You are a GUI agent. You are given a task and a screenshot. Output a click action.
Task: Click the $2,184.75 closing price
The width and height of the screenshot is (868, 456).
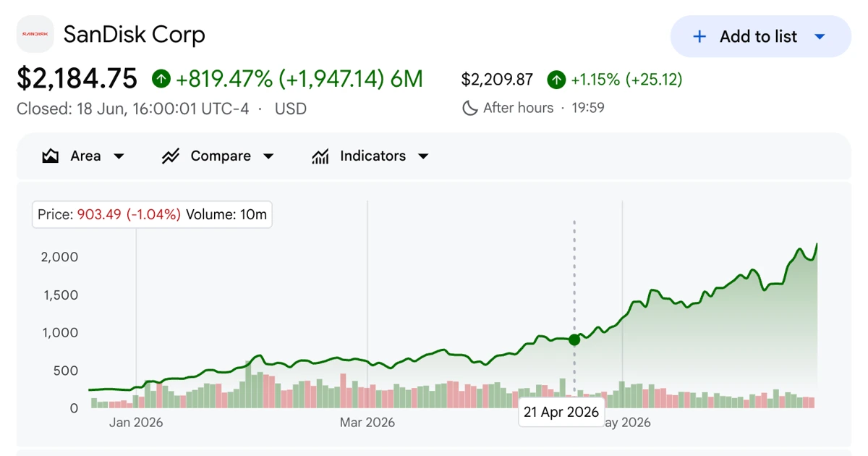tap(77, 78)
